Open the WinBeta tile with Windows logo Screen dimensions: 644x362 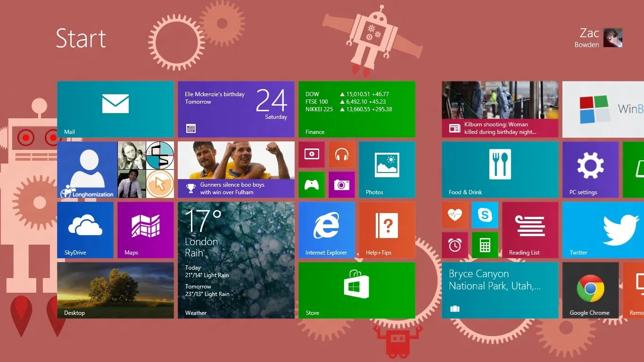(x=603, y=109)
